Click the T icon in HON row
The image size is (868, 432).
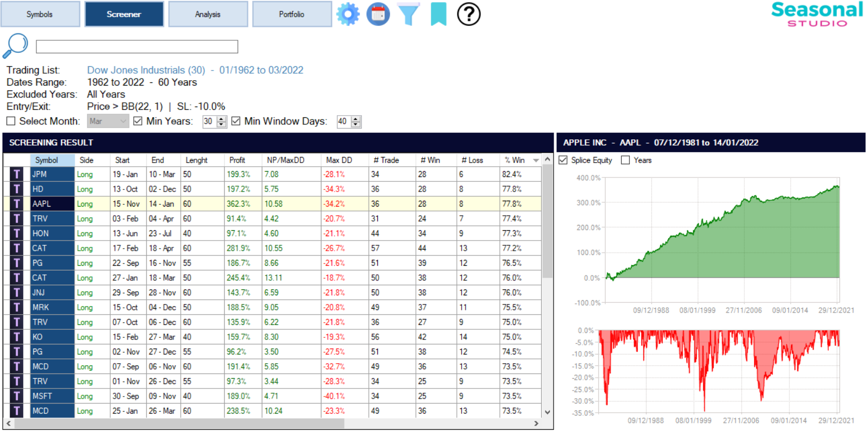17,233
